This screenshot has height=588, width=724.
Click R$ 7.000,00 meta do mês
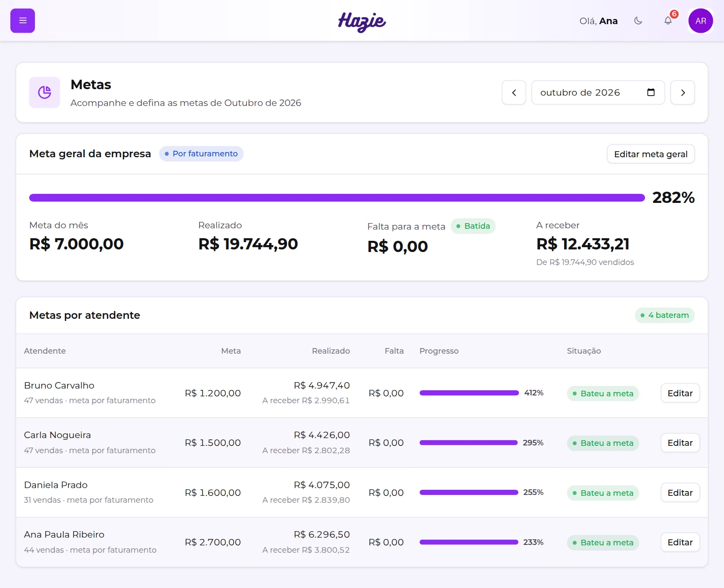(x=77, y=244)
